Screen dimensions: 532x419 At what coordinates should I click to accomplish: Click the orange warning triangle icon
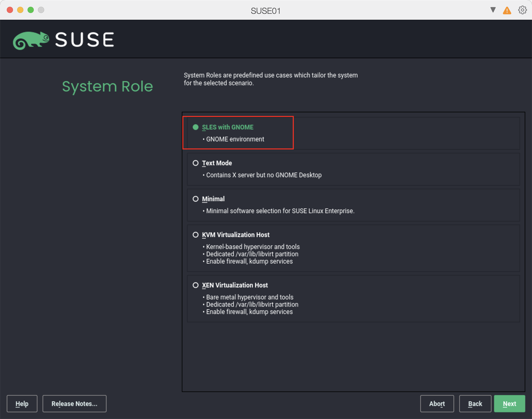(507, 11)
